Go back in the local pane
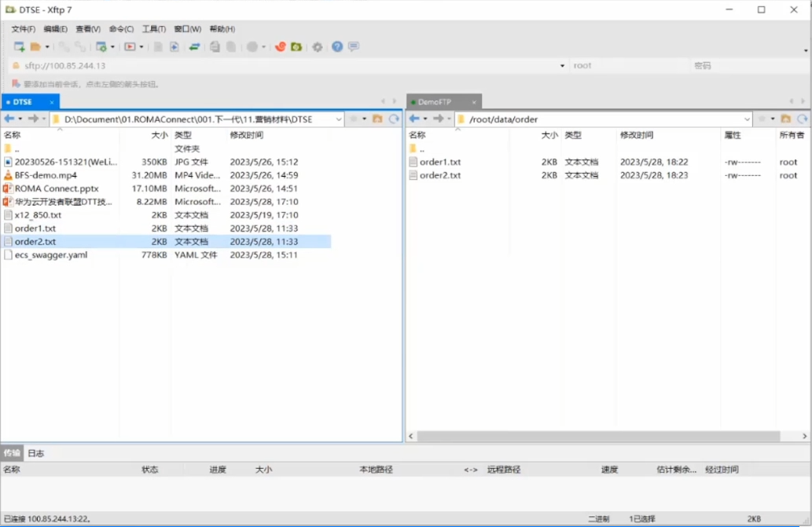Viewport: 812px width, 527px height. [9, 119]
